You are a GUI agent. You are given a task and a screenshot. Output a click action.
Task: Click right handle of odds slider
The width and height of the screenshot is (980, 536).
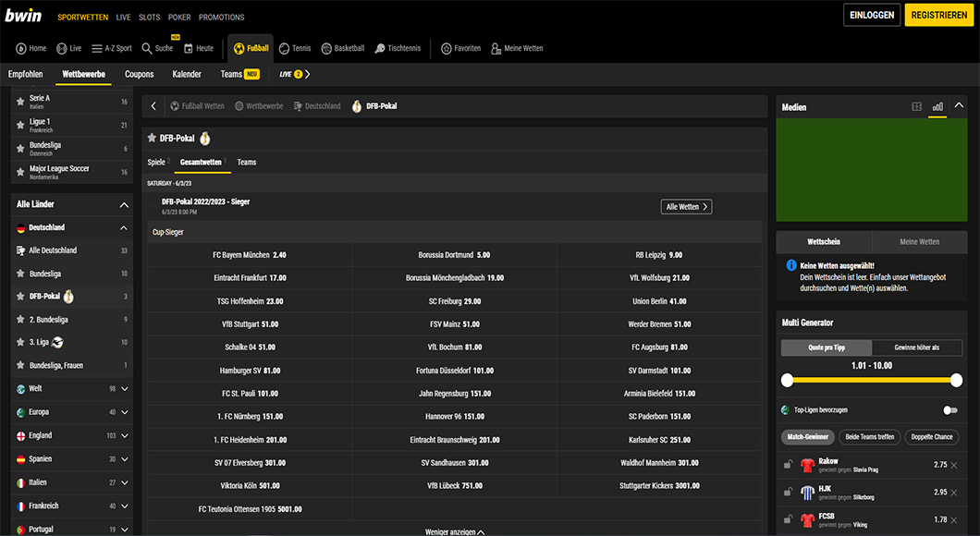[956, 380]
